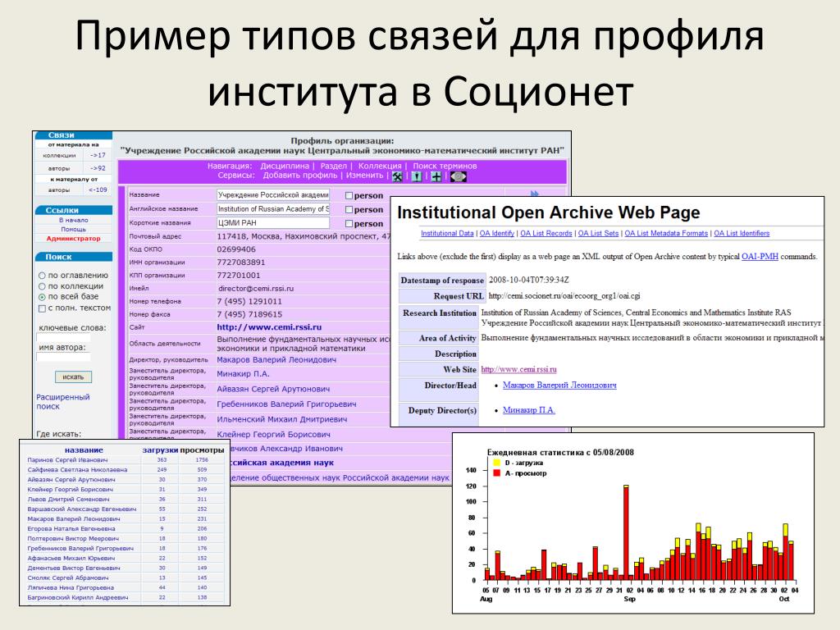Open Web Site link in the archive page
This screenshot has width=840, height=630.
[518, 369]
